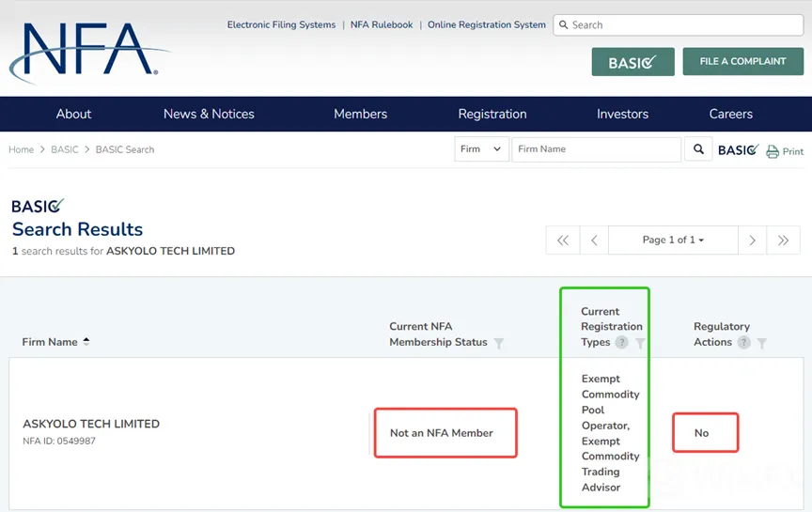Open the Careers menu

coord(730,114)
